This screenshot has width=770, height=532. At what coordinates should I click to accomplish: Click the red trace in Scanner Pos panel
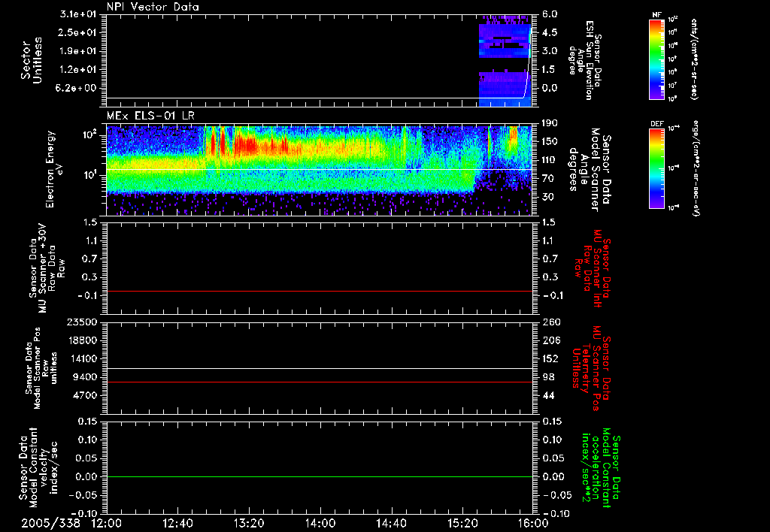click(320, 382)
